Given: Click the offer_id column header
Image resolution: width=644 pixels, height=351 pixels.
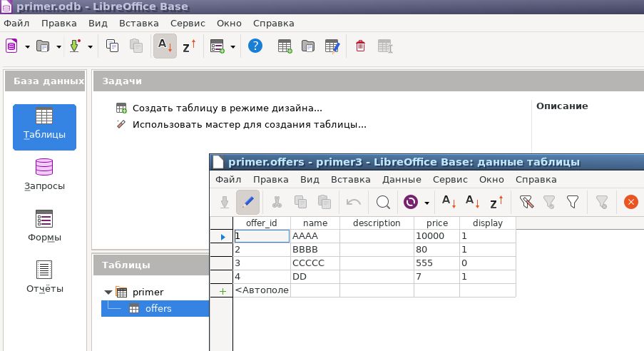Looking at the screenshot, I should pyautogui.click(x=262, y=223).
